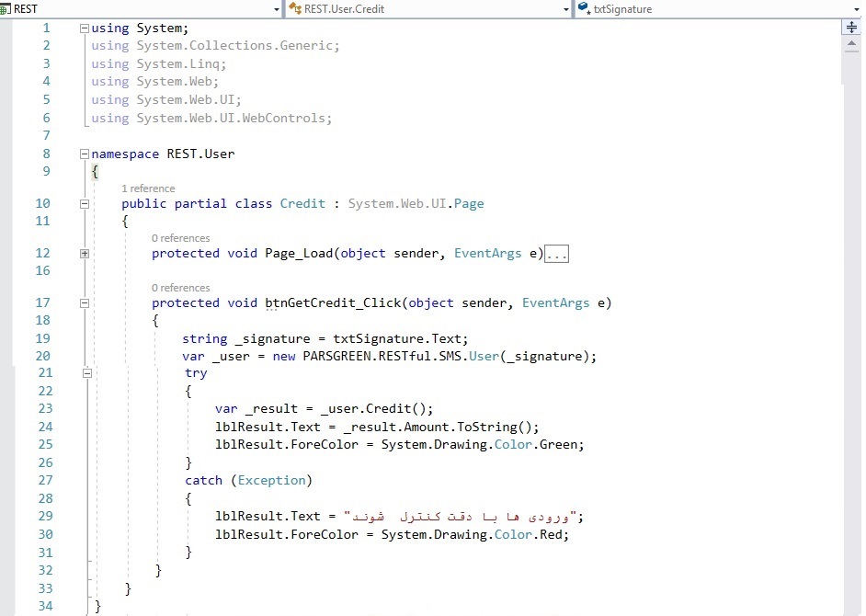
Task: Open "0 references" CodeLens above btnGetCredit_Click
Action: coord(180,288)
